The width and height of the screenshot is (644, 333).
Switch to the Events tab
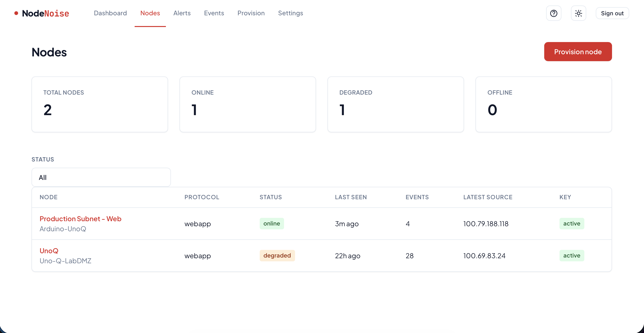coord(214,13)
